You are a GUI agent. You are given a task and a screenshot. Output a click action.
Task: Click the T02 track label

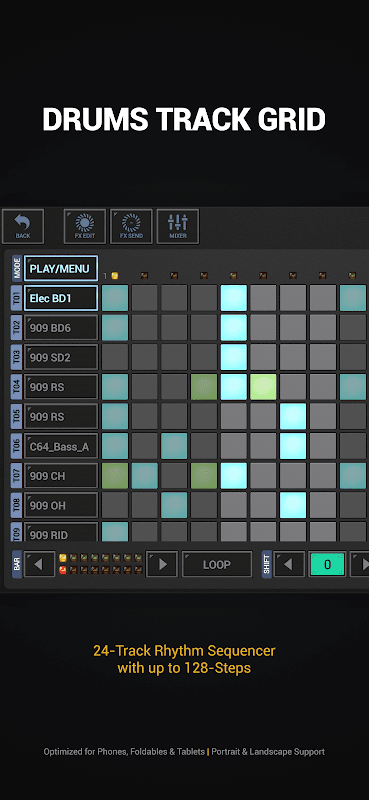tap(16, 328)
